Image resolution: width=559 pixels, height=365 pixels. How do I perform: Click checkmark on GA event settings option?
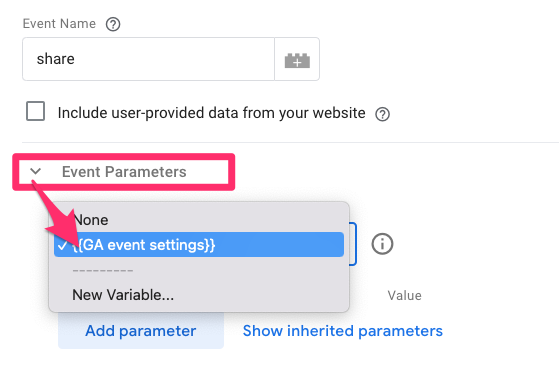[x=62, y=245]
